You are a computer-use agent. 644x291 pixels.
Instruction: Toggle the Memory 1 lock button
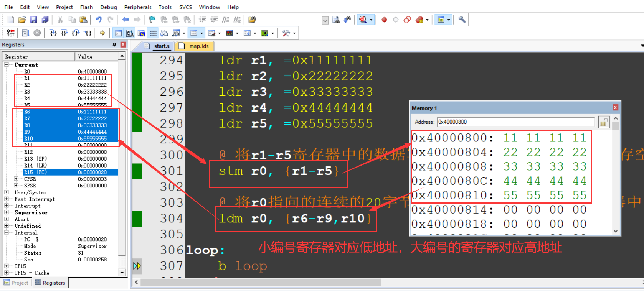pos(604,122)
